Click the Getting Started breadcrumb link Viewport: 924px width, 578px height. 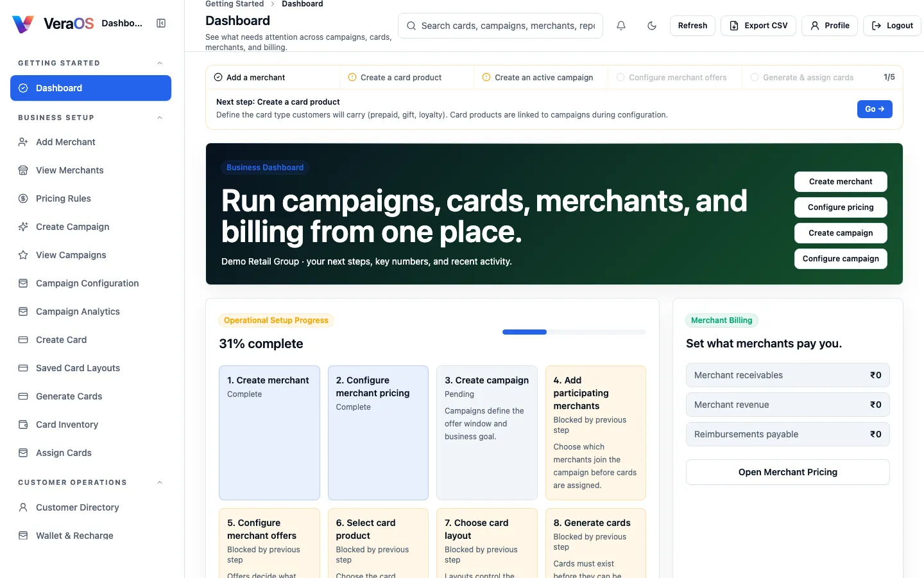pos(234,4)
